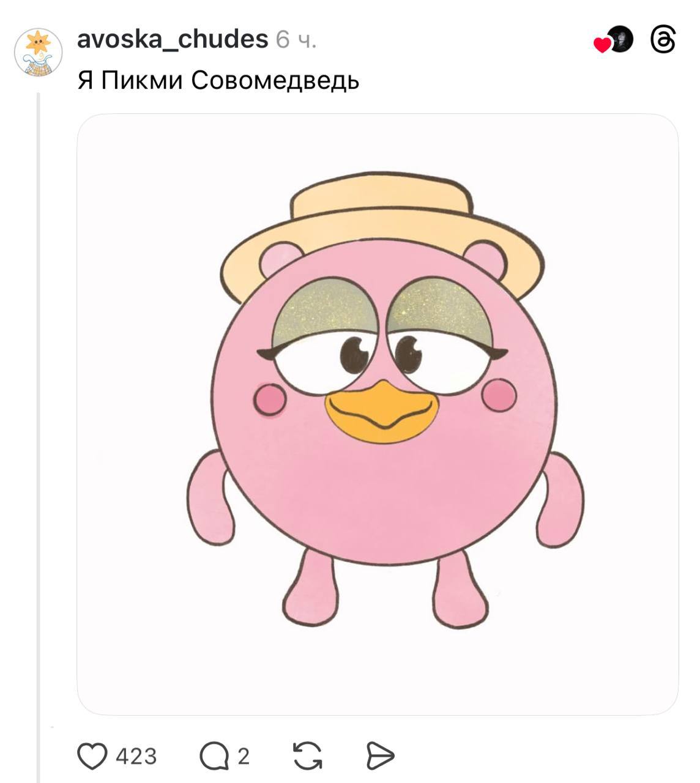Click the "6 ч." post timestamp
700x783 pixels.
click(x=296, y=40)
